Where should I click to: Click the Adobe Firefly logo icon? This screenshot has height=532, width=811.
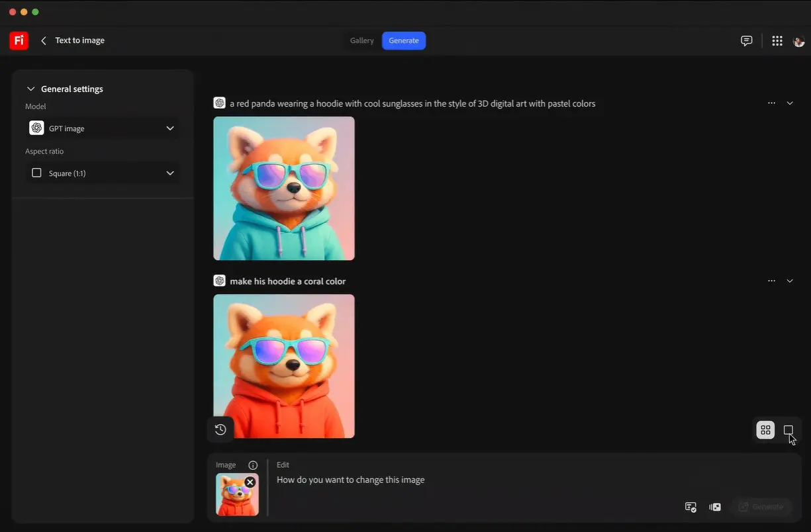click(19, 40)
